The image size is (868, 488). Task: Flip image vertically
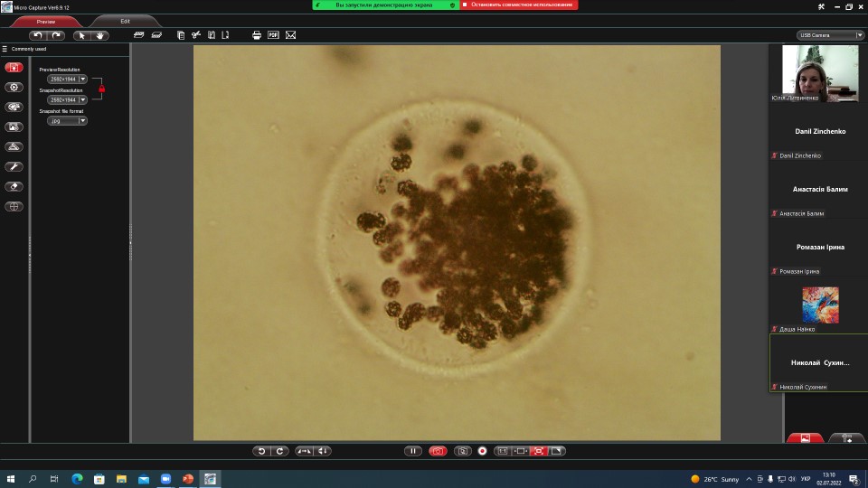click(322, 451)
